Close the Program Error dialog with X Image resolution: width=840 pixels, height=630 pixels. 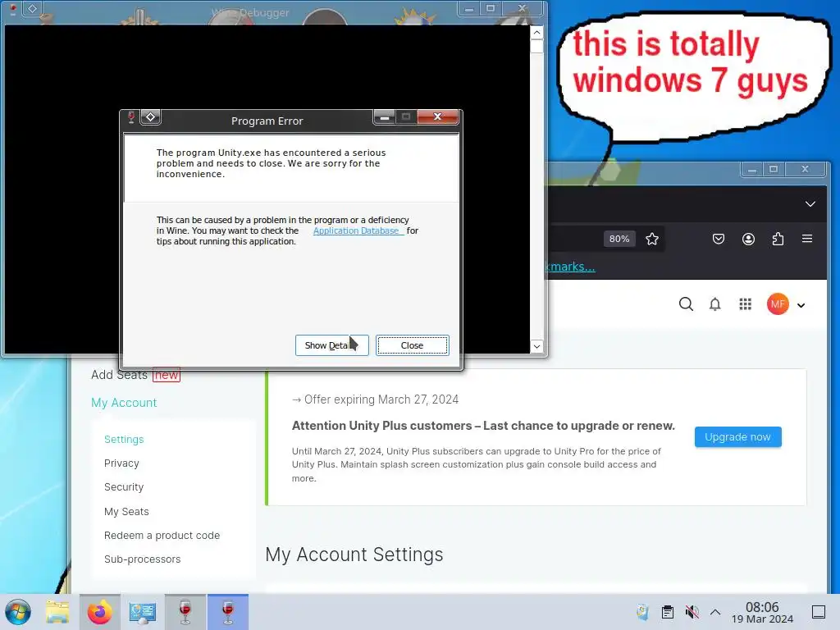point(438,116)
